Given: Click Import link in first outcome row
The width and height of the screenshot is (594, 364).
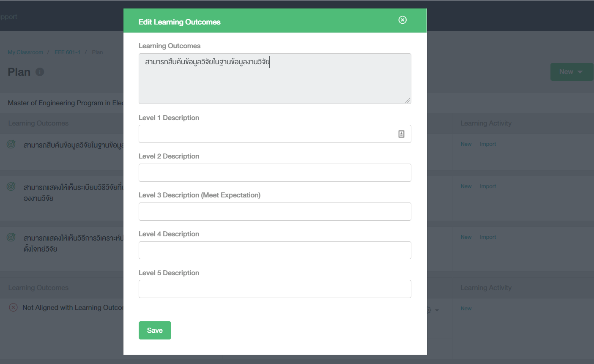Looking at the screenshot, I should tap(487, 144).
